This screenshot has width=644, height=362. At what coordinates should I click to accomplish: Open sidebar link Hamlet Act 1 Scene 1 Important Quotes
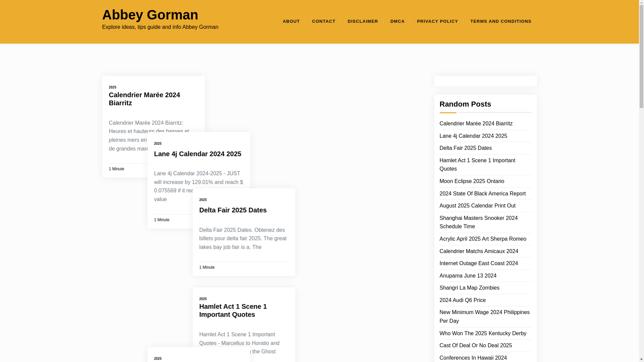477,165
